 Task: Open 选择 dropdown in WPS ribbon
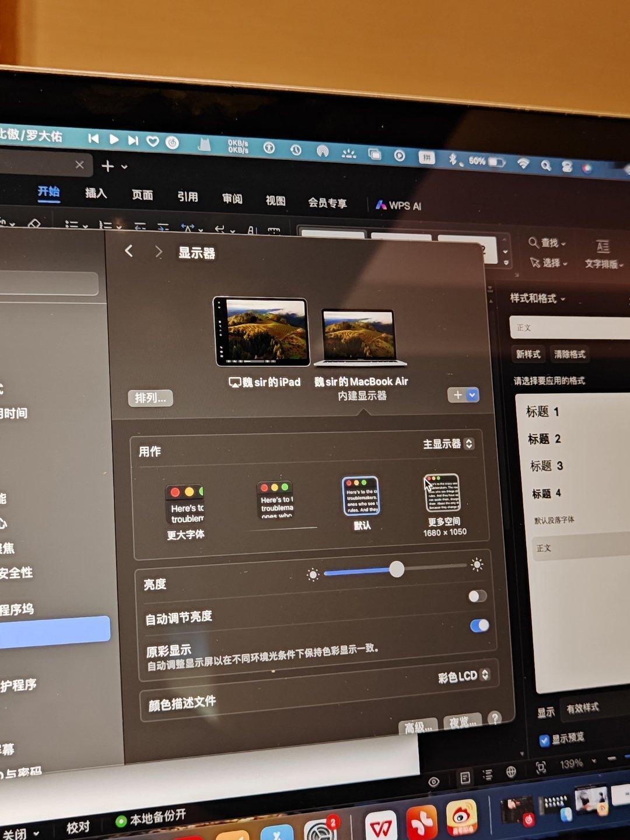coord(549,263)
